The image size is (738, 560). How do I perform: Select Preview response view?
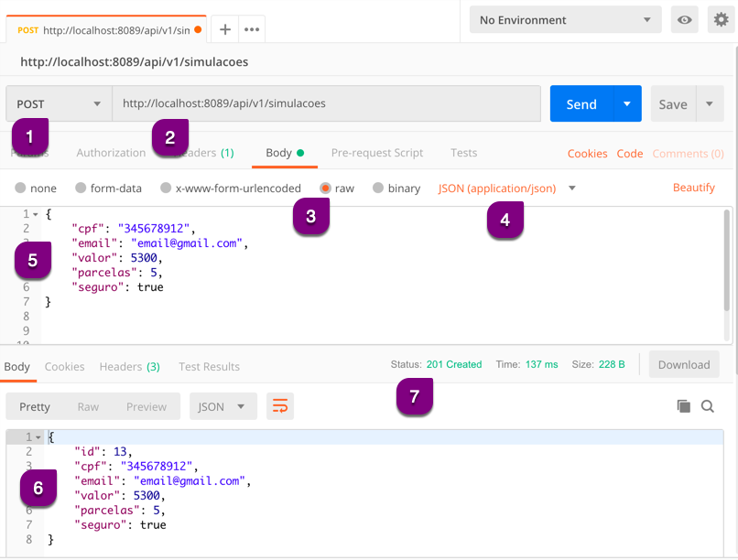[x=147, y=406]
